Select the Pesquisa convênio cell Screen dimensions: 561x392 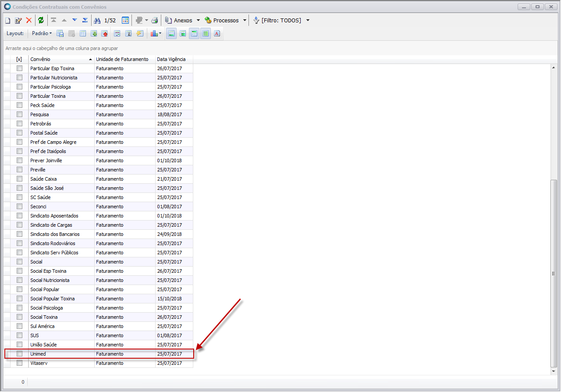[61, 114]
